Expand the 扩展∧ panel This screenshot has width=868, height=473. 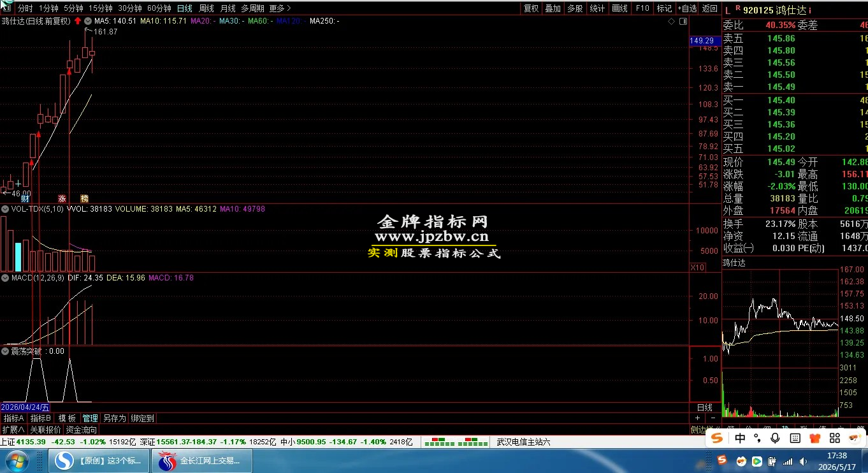coord(13,430)
